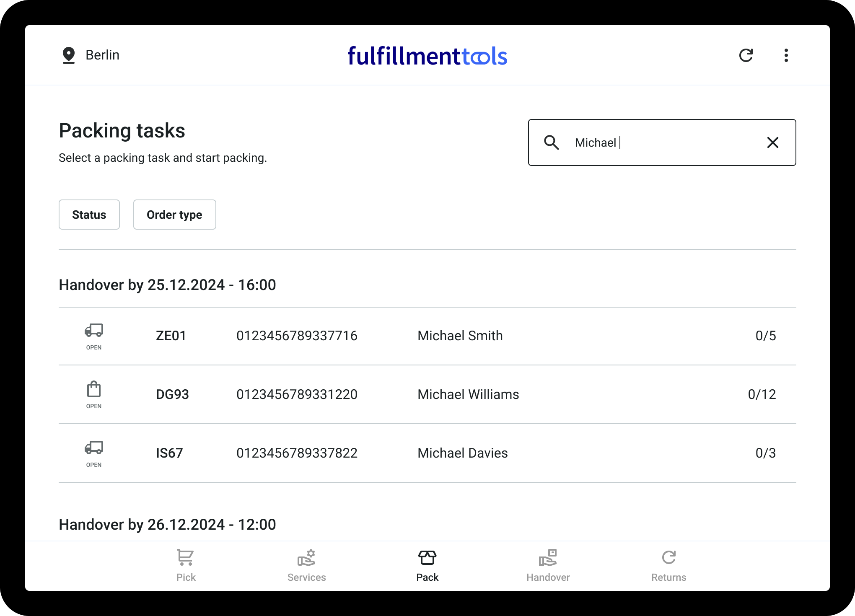Open the Returns tab

668,566
